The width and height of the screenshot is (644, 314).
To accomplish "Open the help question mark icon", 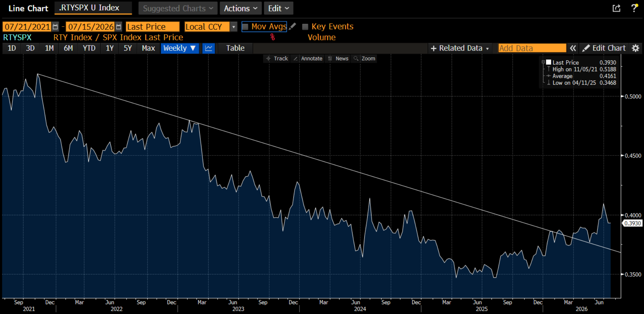I will point(634,8).
